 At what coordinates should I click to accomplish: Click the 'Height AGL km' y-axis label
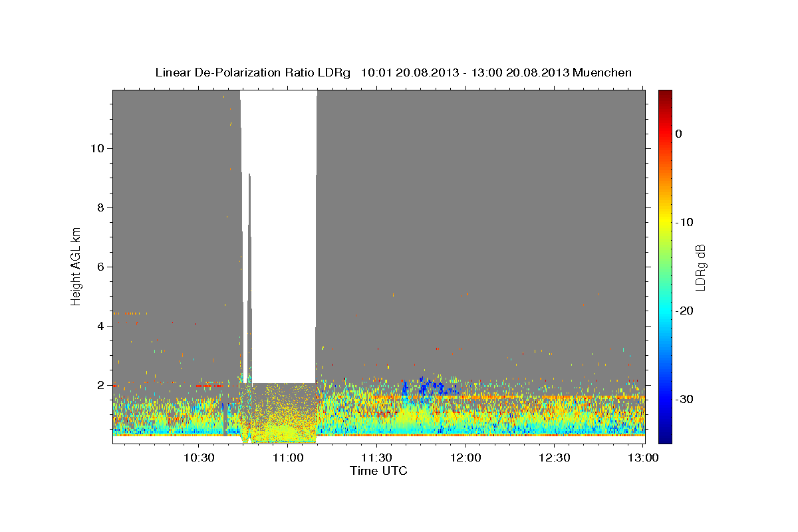click(76, 266)
